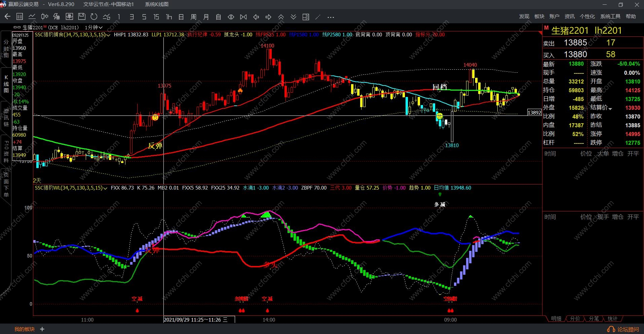
Task: Open the chart settings icon beside refresh
Action: click(107, 17)
